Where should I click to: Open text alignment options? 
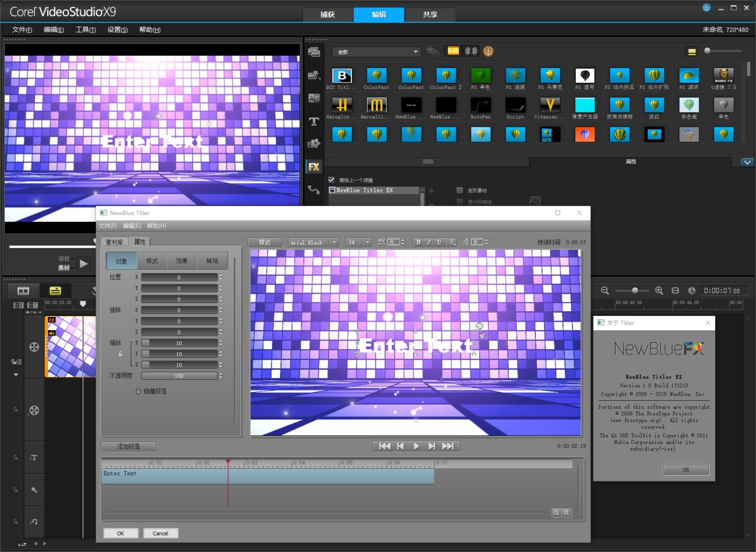pyautogui.click(x=453, y=242)
